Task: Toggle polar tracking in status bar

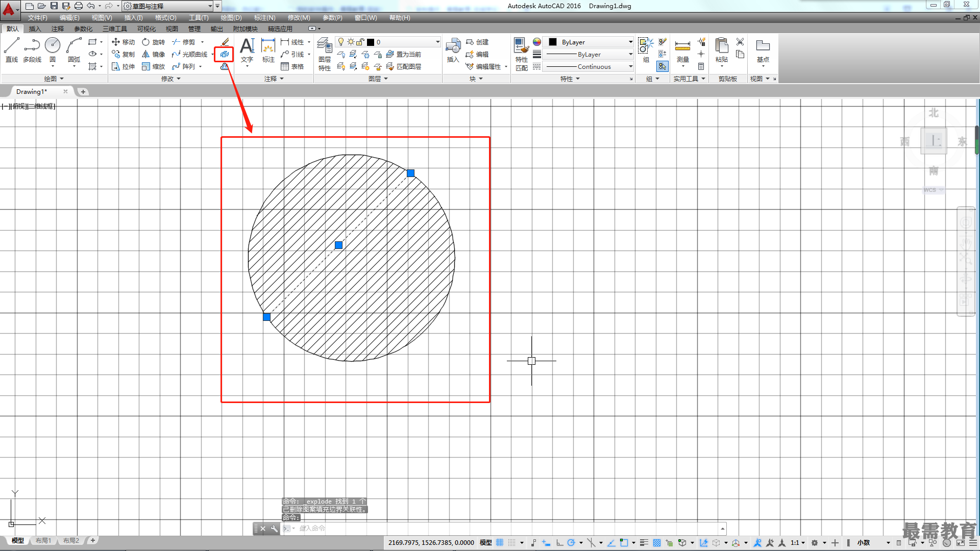Action: (x=571, y=543)
